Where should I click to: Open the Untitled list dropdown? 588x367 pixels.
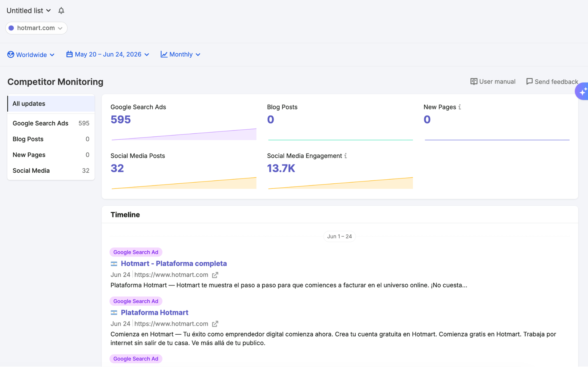click(x=29, y=11)
